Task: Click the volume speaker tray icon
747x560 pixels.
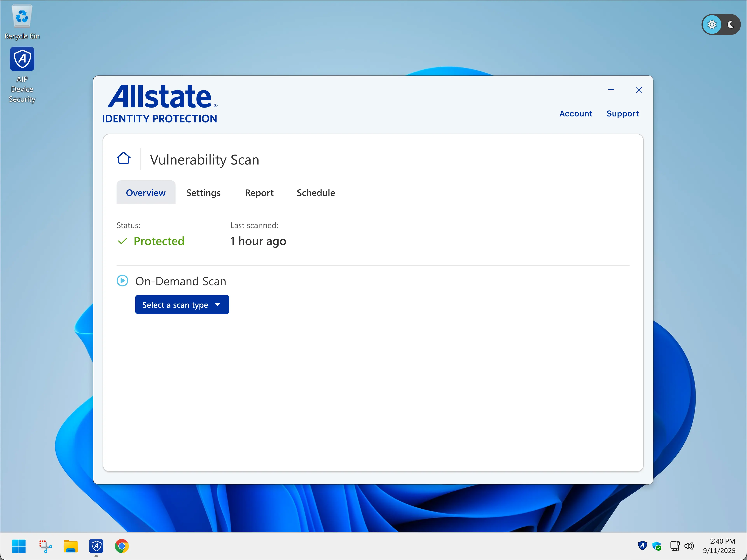Action: click(x=689, y=546)
